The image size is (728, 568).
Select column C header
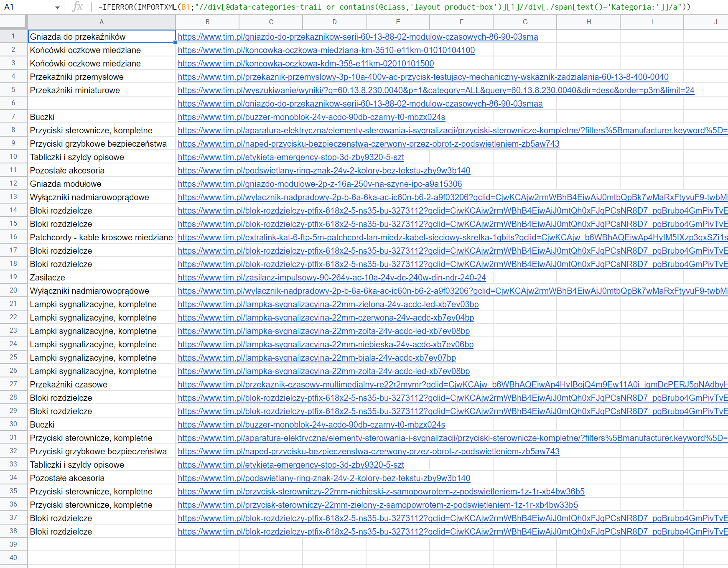pyautogui.click(x=271, y=22)
